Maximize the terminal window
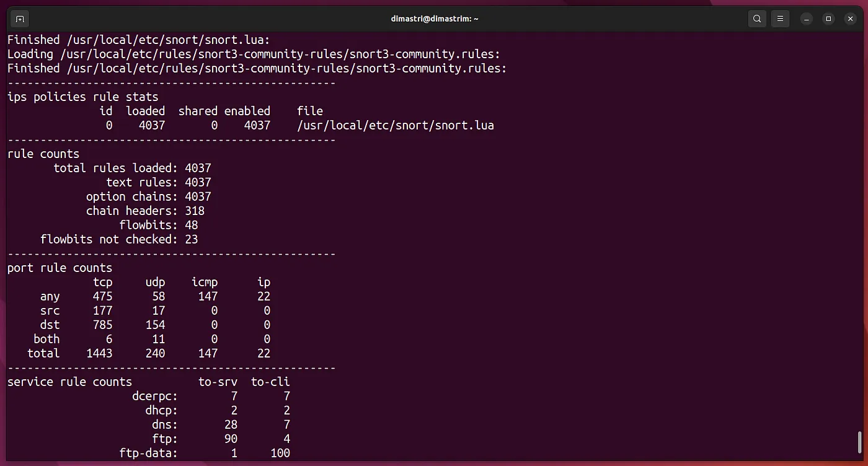 tap(828, 19)
